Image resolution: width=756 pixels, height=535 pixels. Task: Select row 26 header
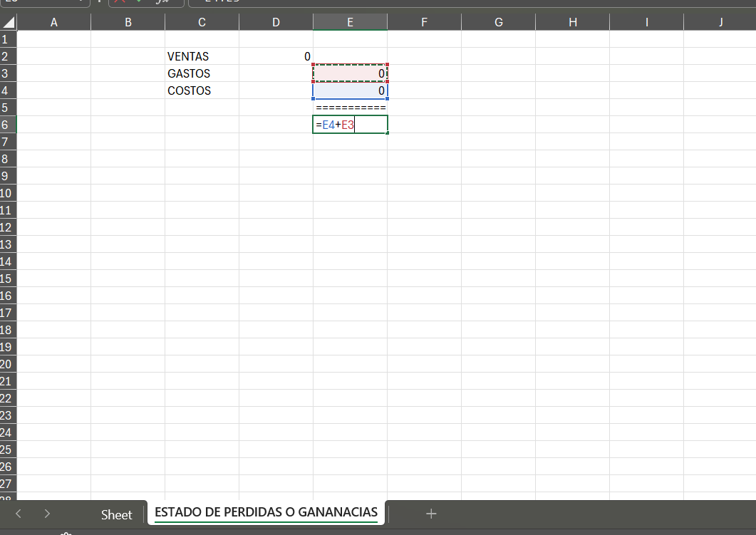tap(9, 467)
